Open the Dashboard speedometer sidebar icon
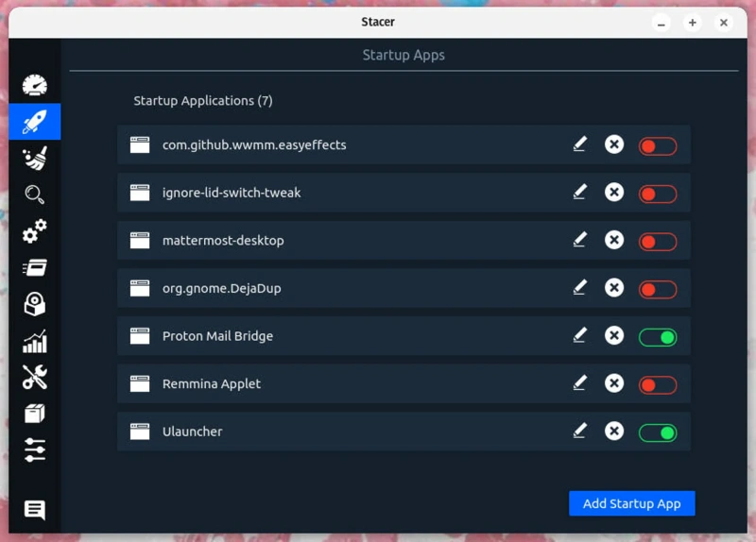This screenshot has height=542, width=756. point(35,85)
